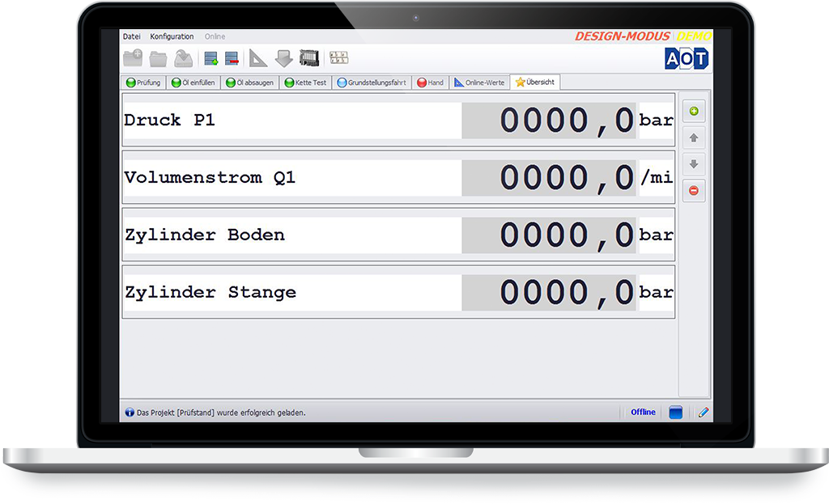Viewport: 829px width, 504px height.
Task: Switch to the Kette Test tab
Action: pos(305,83)
